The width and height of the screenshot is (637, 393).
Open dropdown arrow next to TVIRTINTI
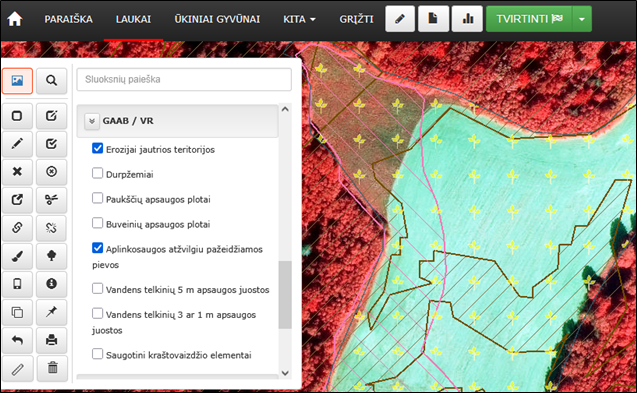(582, 19)
